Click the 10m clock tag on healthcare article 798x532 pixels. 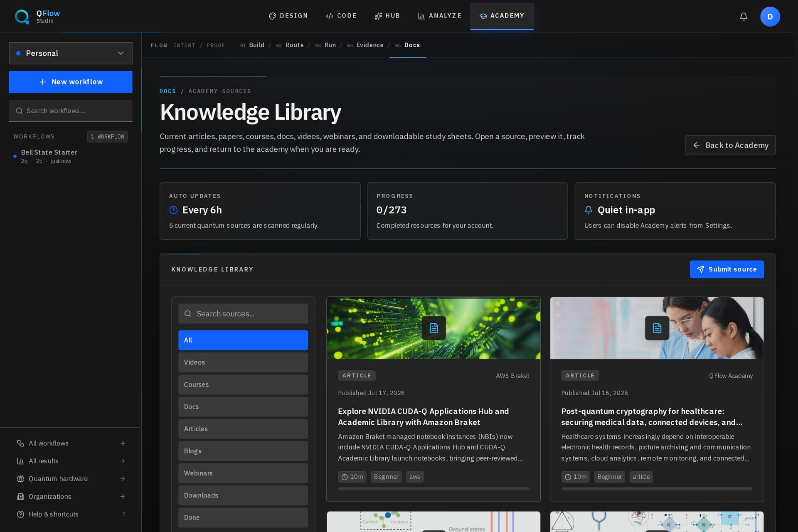tap(576, 477)
